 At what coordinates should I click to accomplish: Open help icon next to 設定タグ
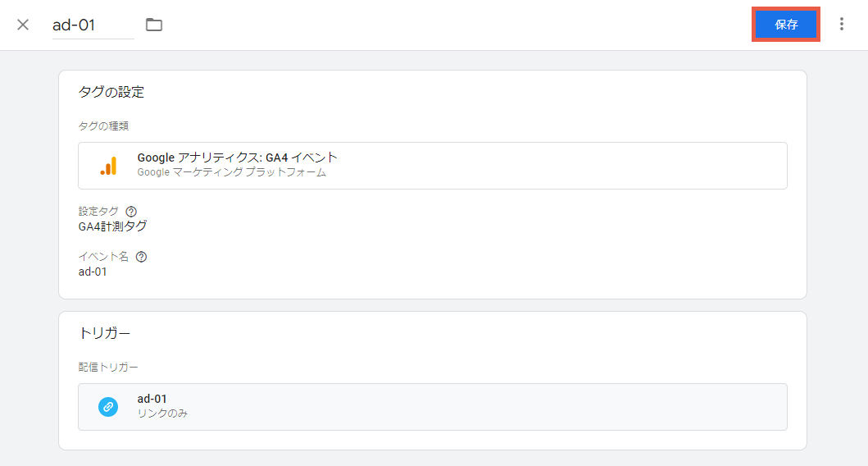tap(131, 211)
